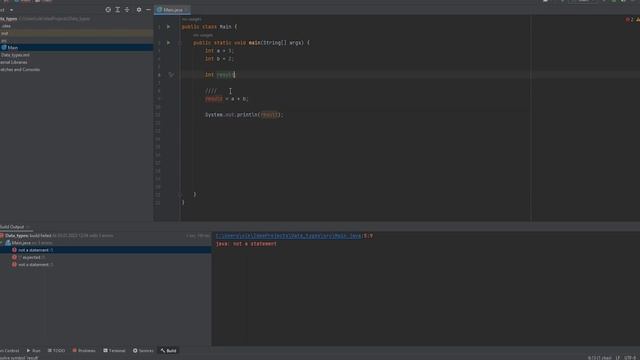Click the comment slashes line in editor

pos(211,91)
